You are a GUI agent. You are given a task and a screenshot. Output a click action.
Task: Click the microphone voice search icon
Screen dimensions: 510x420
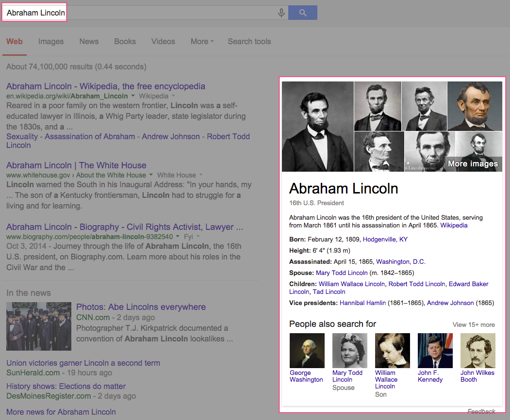[x=281, y=13]
